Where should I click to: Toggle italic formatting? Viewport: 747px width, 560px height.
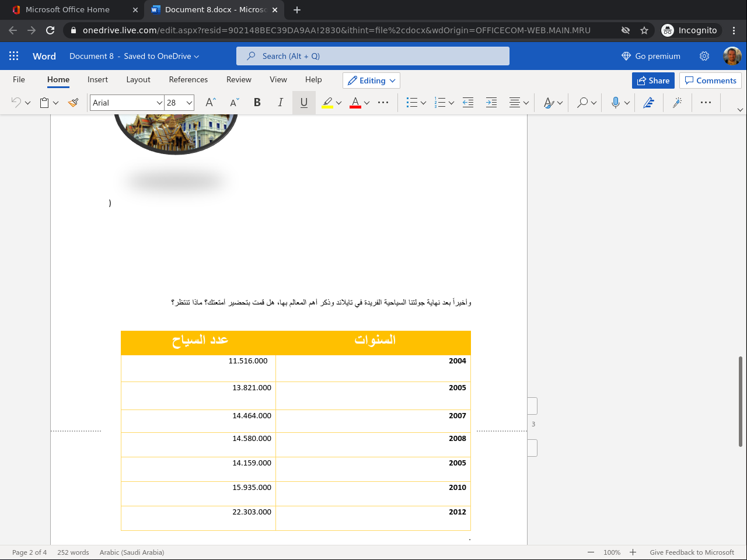pyautogui.click(x=281, y=103)
